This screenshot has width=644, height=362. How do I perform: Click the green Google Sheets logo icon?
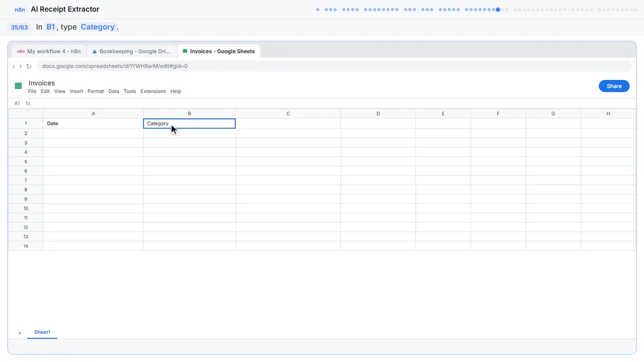19,86
